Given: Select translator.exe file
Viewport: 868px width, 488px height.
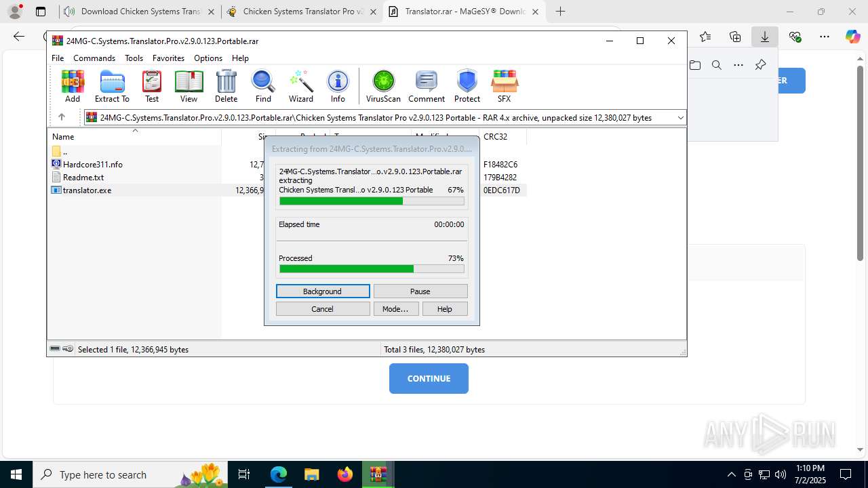Looking at the screenshot, I should click(81, 190).
